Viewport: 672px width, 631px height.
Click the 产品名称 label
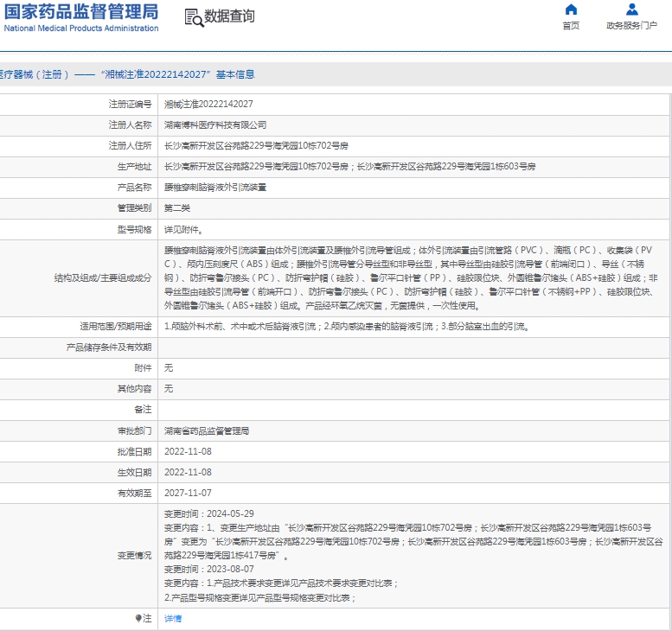[134, 188]
